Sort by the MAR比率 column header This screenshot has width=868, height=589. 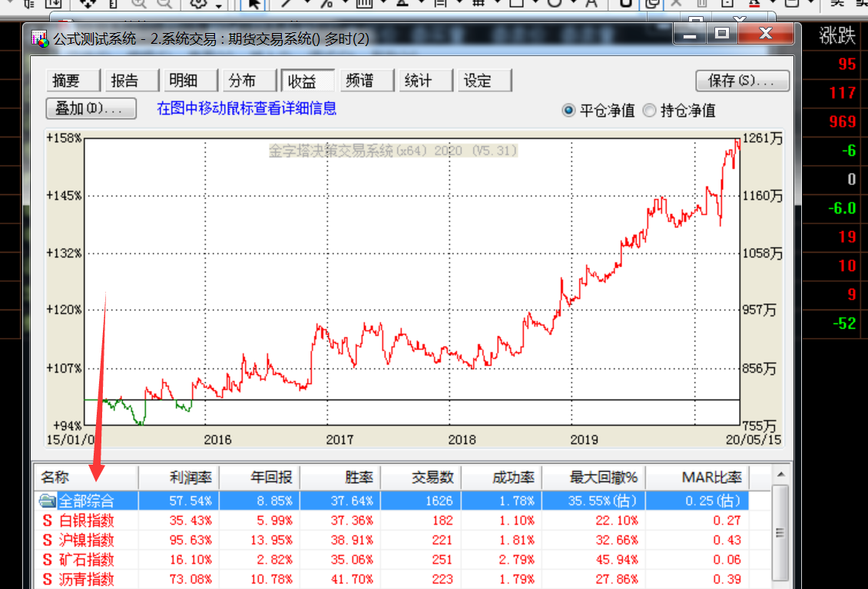coord(697,478)
